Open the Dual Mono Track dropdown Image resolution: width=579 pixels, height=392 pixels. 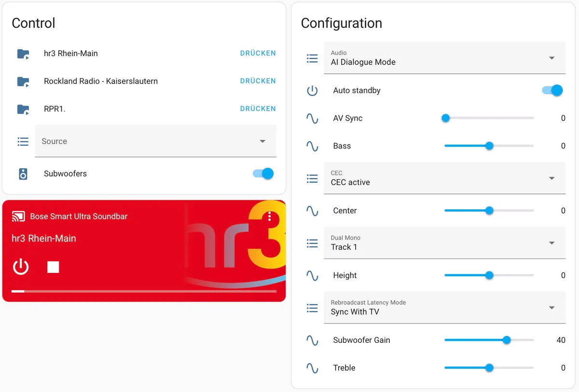444,243
